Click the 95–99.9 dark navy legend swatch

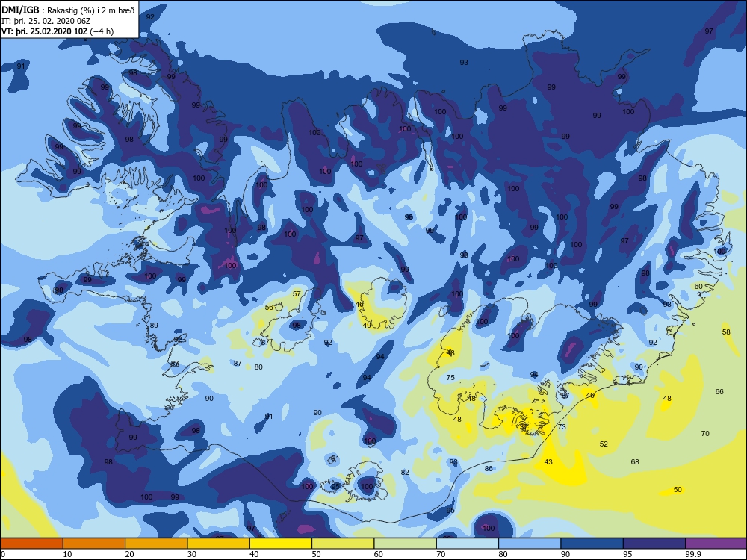pyautogui.click(x=654, y=544)
